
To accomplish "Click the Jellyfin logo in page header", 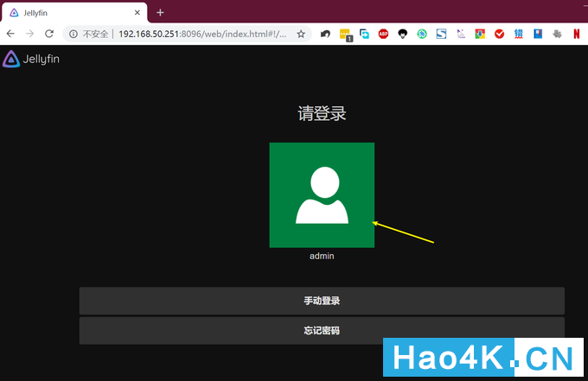I will point(31,59).
